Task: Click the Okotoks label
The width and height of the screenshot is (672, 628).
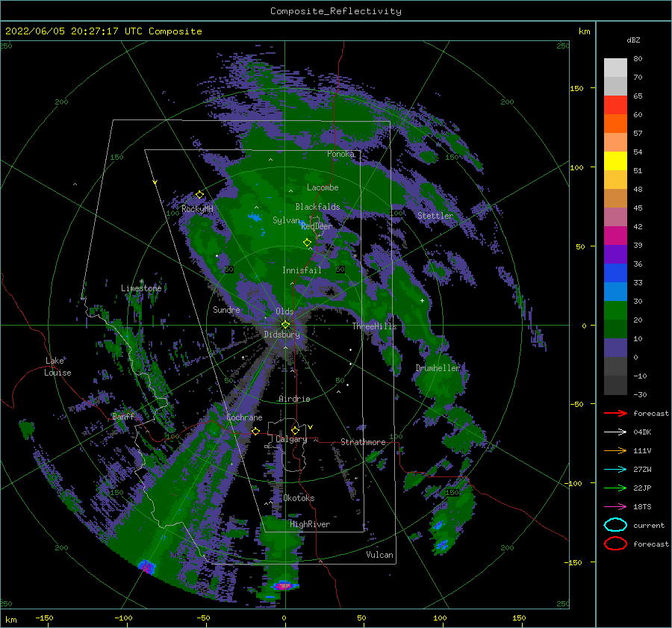Action: point(299,498)
